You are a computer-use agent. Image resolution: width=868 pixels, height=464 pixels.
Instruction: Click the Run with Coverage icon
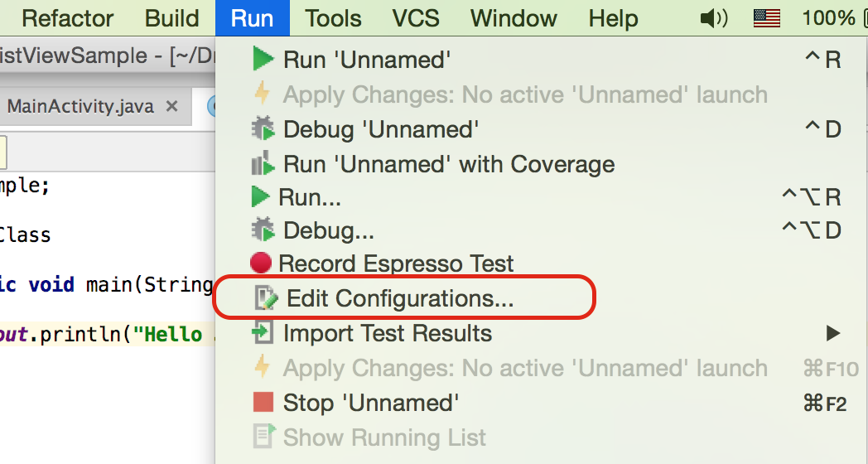[x=263, y=163]
